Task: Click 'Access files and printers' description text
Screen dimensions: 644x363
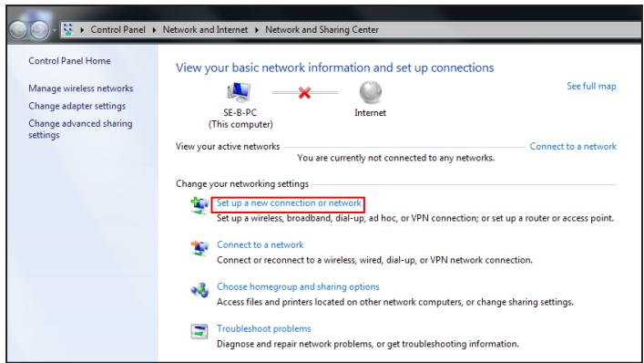Action: click(x=395, y=302)
